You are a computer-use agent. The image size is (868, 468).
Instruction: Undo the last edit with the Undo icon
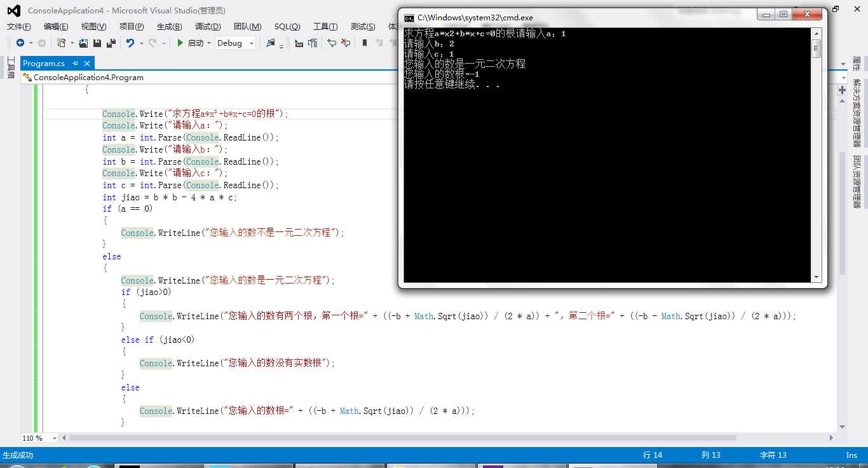tap(130, 43)
